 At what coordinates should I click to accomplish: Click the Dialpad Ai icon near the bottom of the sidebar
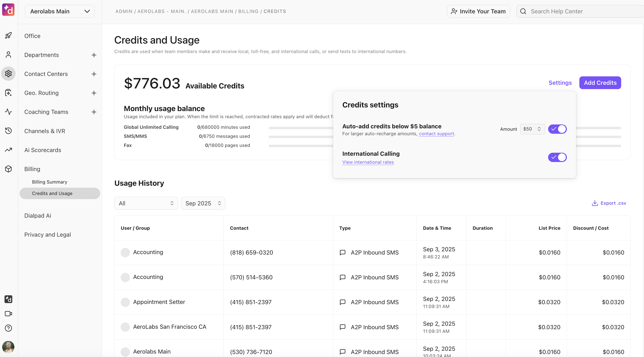8,299
